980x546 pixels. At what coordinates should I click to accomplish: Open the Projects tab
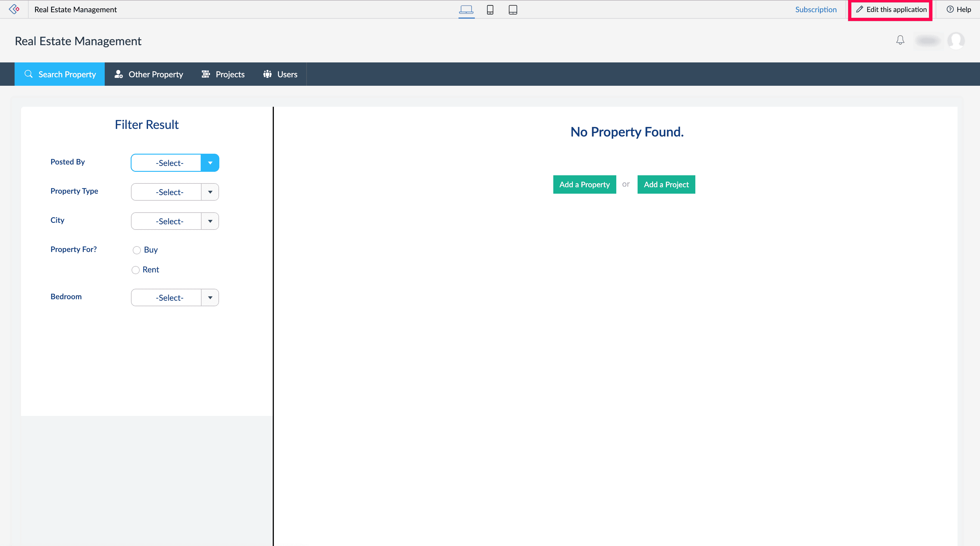click(x=223, y=74)
